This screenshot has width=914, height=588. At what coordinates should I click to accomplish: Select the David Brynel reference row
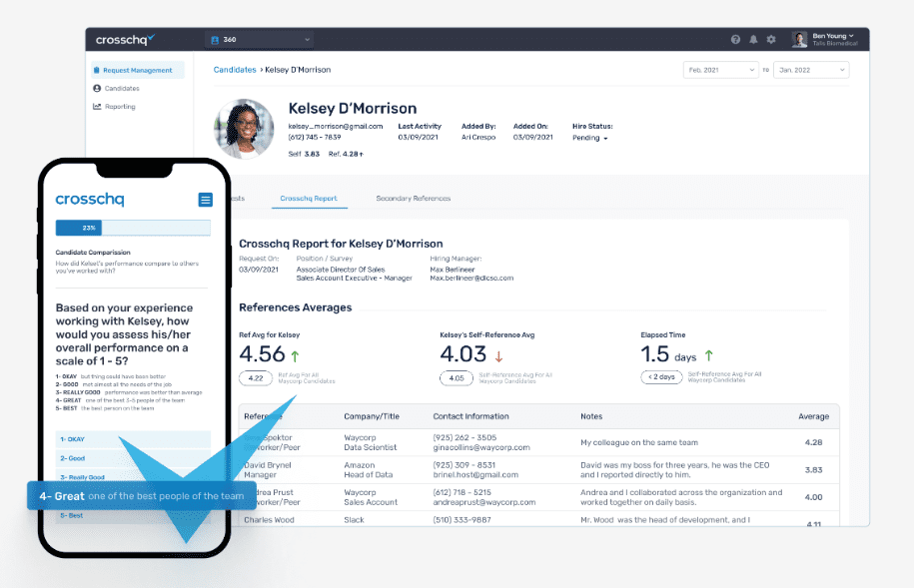538,469
